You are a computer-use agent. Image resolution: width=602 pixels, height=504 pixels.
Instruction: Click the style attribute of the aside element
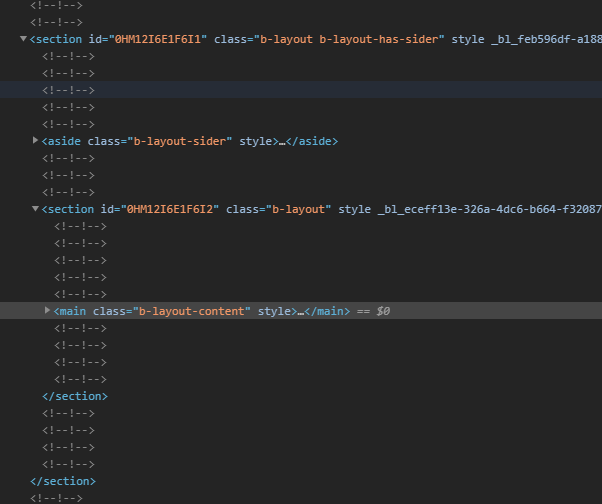(256, 141)
